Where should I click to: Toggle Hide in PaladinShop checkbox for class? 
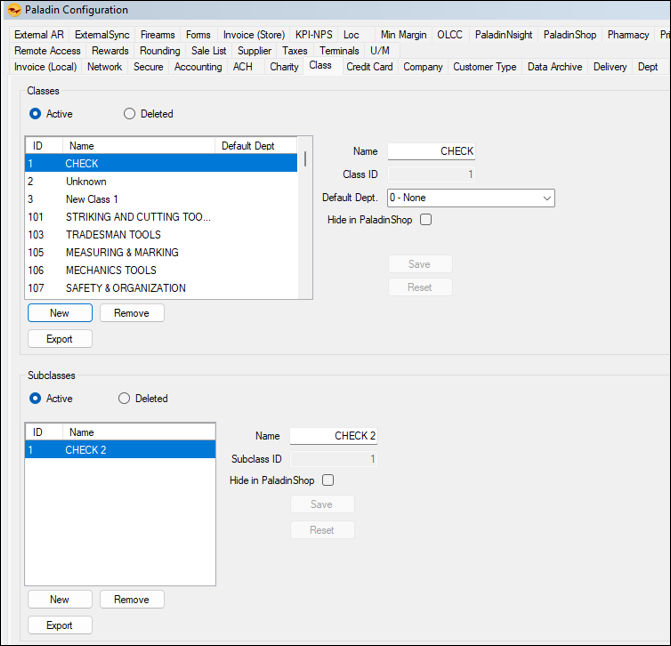(426, 219)
